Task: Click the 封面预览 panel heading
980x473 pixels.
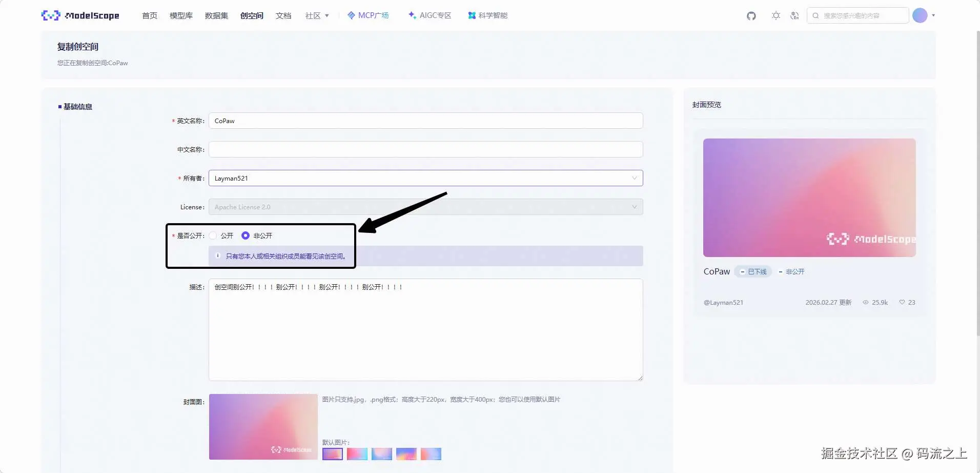Action: click(707, 105)
